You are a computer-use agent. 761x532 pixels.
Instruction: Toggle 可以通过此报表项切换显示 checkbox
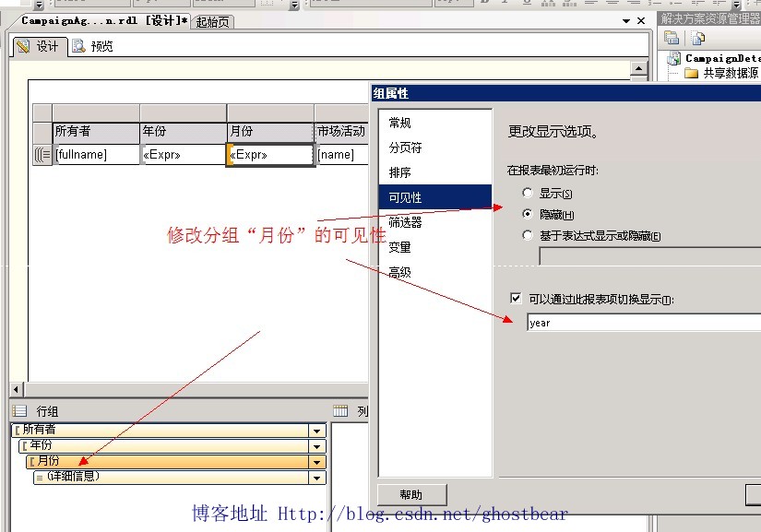tap(516, 298)
